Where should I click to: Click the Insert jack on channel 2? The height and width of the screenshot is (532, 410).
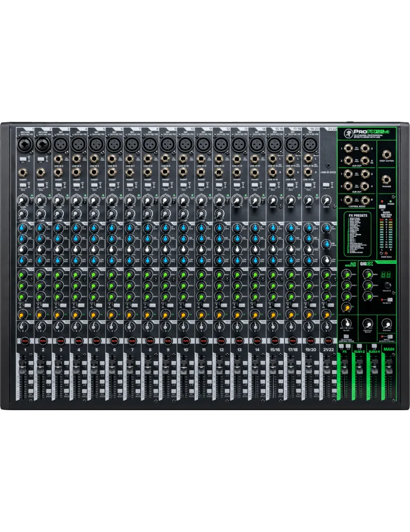(40, 173)
